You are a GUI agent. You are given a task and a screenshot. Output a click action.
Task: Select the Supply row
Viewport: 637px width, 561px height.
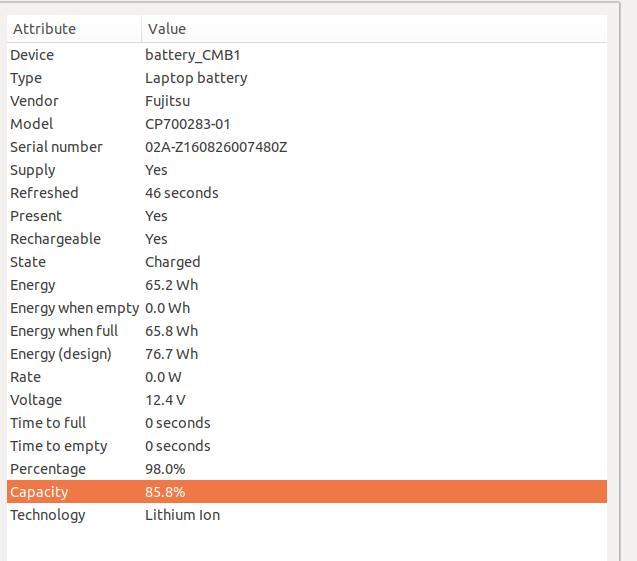click(x=307, y=170)
